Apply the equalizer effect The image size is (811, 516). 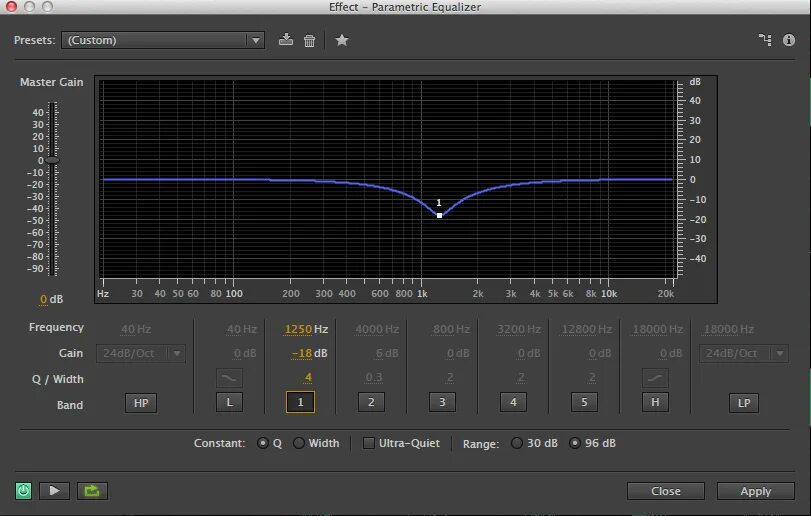[756, 491]
